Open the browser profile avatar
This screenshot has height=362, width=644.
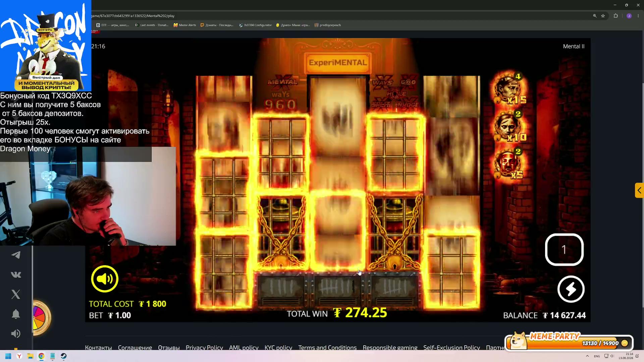(x=629, y=16)
